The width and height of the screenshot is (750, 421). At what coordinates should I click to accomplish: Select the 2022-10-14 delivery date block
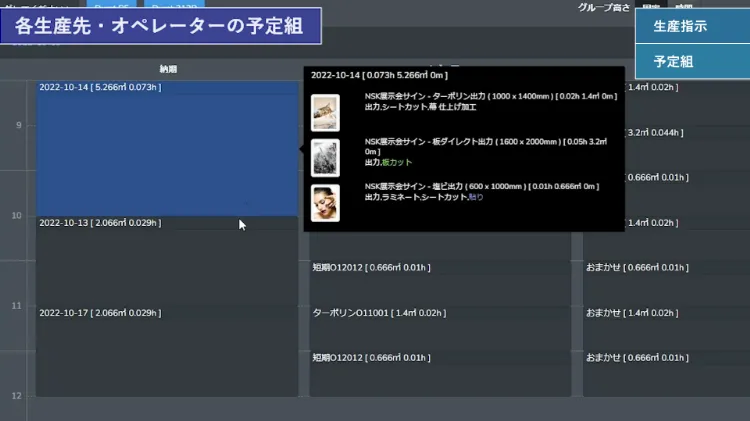[167, 148]
